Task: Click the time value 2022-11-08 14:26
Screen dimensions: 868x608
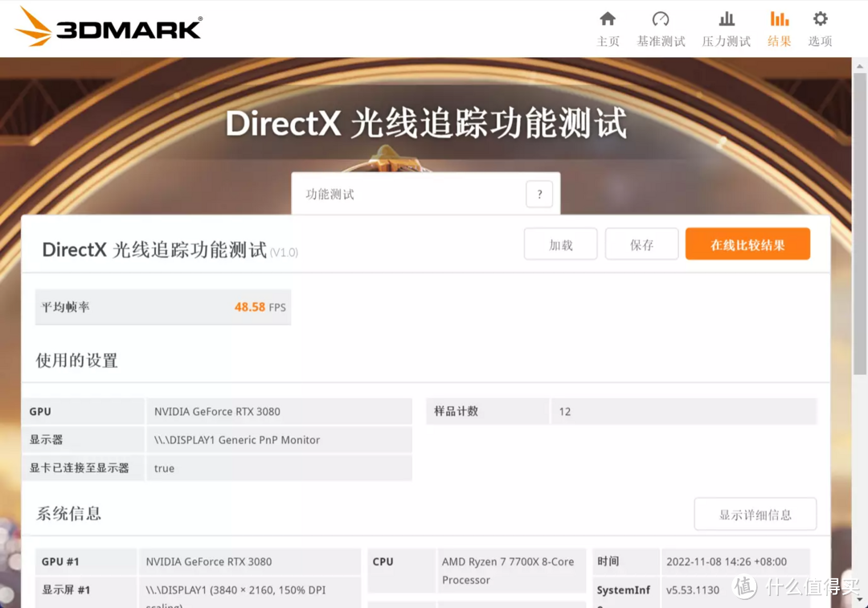Action: [x=727, y=561]
